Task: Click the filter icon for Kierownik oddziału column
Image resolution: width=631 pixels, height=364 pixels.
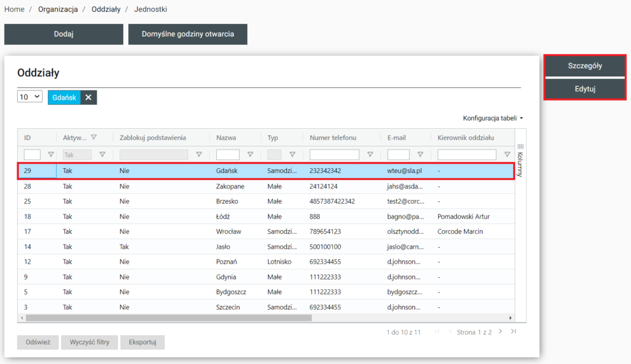Action: 507,155
